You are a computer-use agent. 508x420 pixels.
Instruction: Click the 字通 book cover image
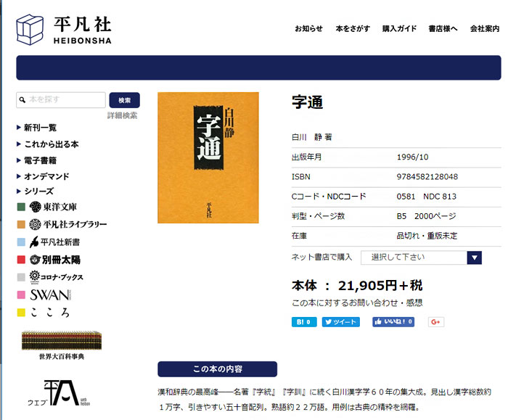click(208, 157)
